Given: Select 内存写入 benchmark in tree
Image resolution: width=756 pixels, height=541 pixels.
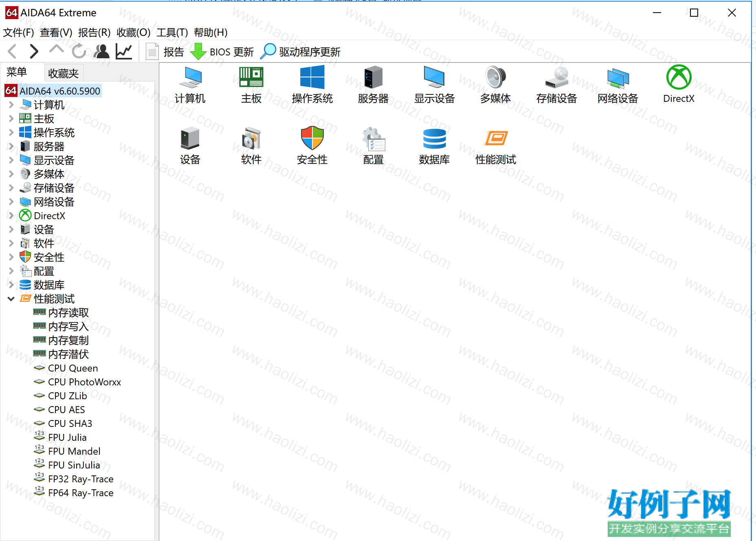Looking at the screenshot, I should tap(61, 327).
